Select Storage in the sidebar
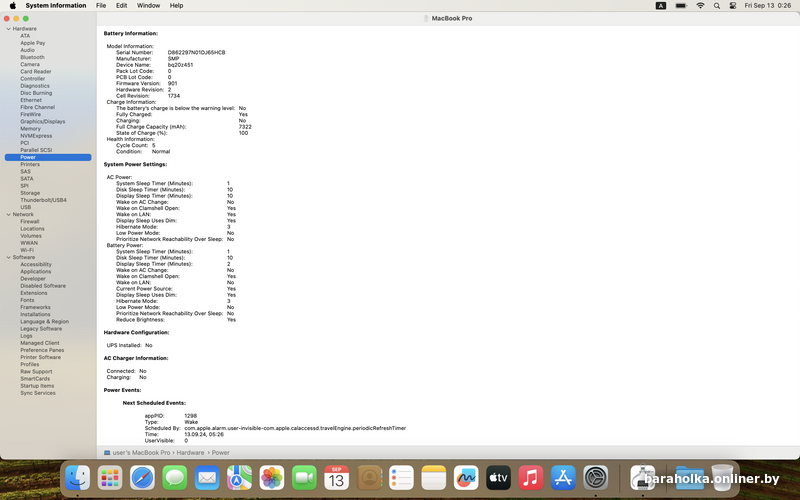The image size is (800, 500). click(x=30, y=193)
